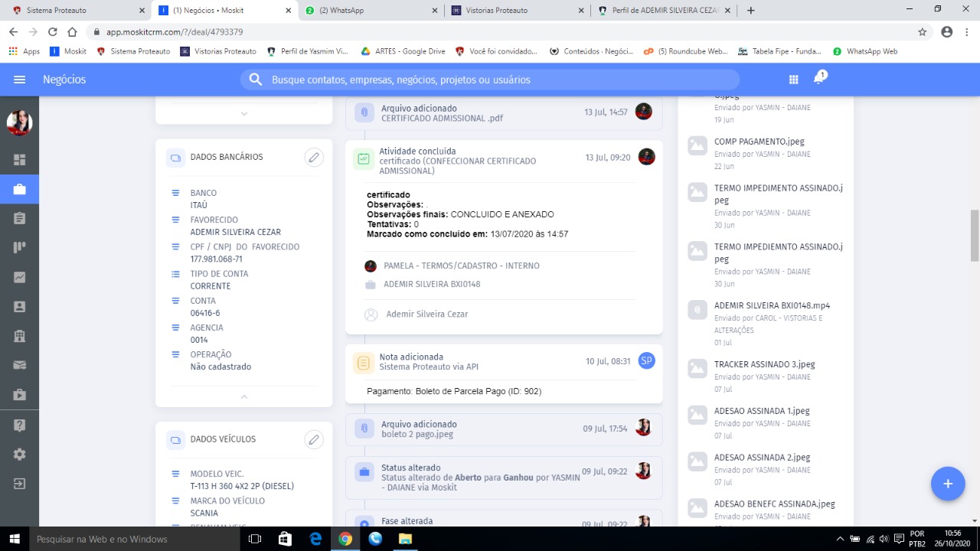Open the ADEMIR SILVEIRA BXI0148 deal link
Viewport: 980px width, 551px height.
[432, 285]
